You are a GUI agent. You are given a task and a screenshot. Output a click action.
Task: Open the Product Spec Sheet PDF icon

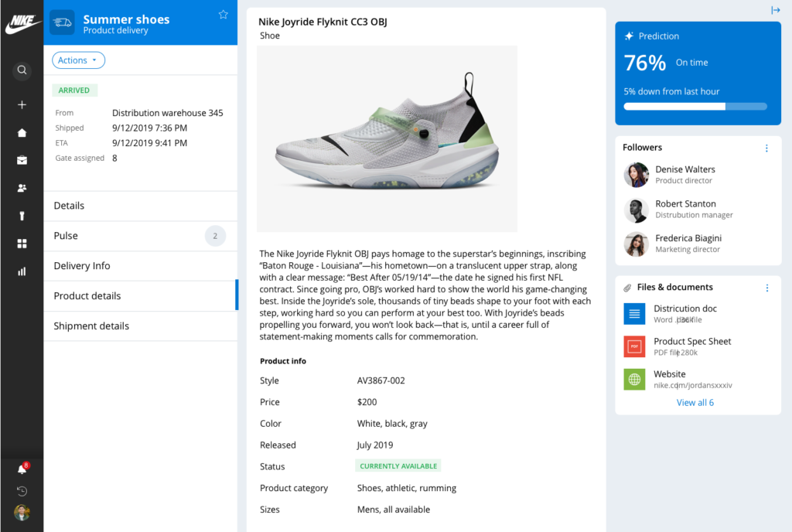pyautogui.click(x=634, y=346)
